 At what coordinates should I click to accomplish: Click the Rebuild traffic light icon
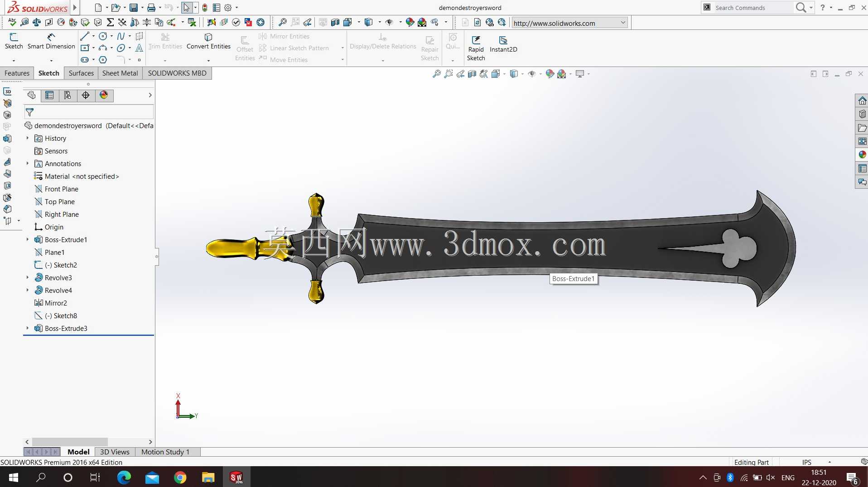205,8
